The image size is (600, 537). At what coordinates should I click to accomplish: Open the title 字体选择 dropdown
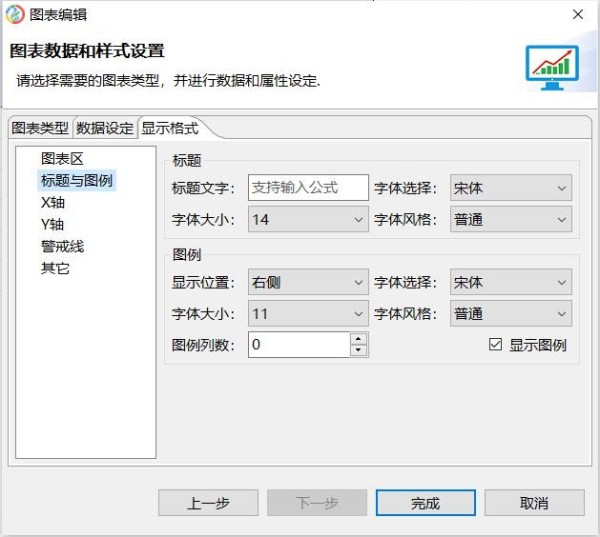coord(510,188)
